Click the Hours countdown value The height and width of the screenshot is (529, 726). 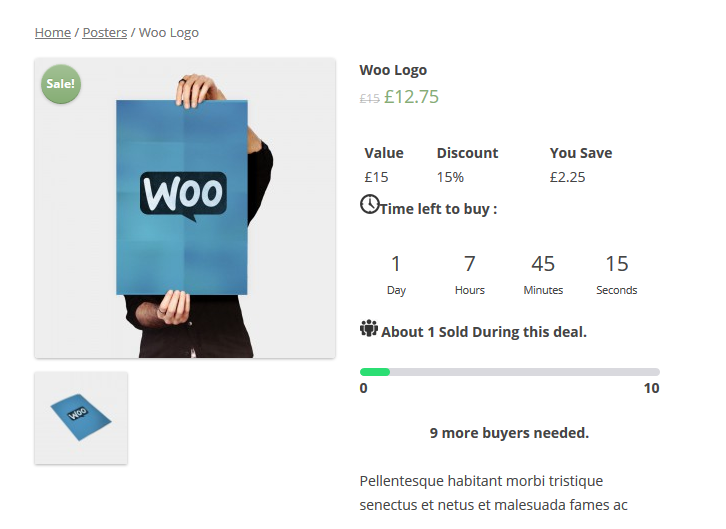pyautogui.click(x=469, y=264)
